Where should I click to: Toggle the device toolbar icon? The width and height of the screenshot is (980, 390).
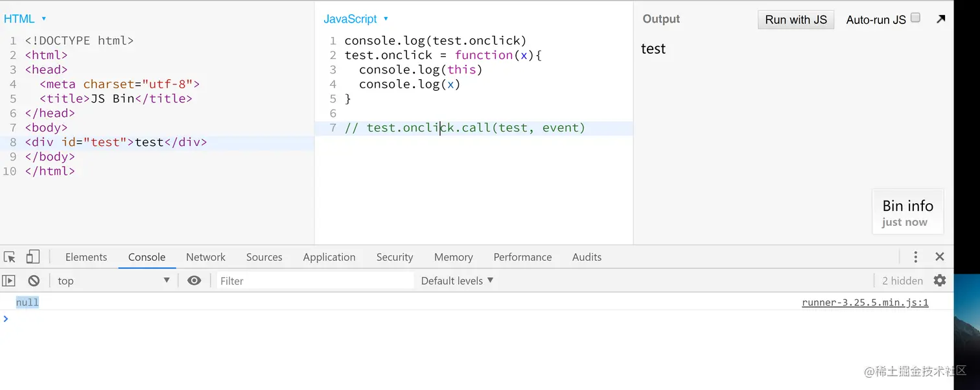32,257
